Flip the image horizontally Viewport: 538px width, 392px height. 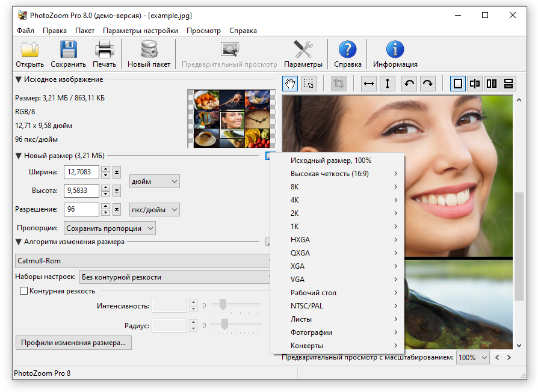click(369, 84)
